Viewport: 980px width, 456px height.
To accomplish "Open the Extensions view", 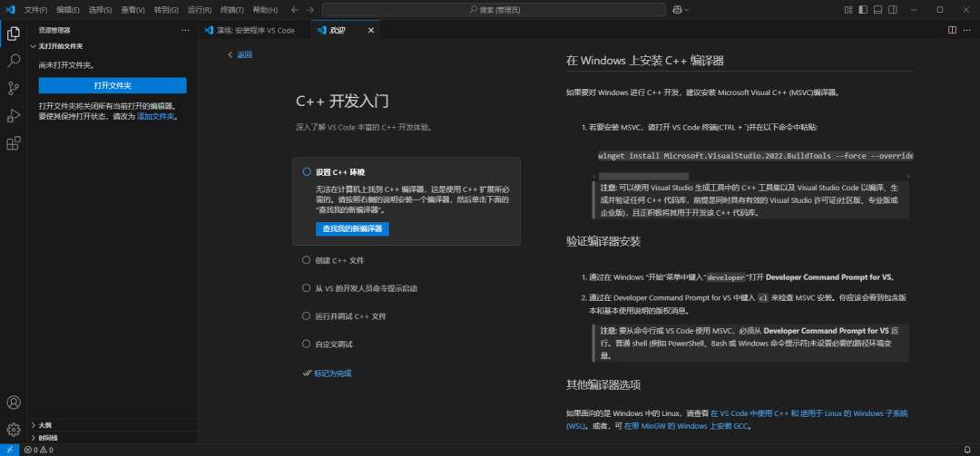I will [13, 143].
